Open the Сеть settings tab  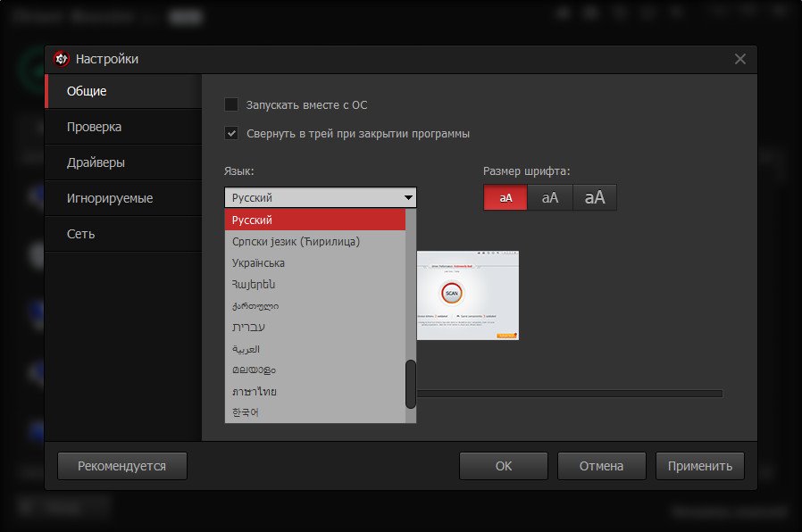coord(80,234)
